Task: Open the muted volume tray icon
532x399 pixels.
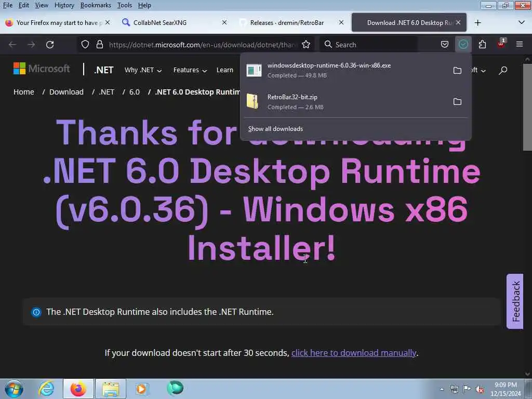Action: 480,389
